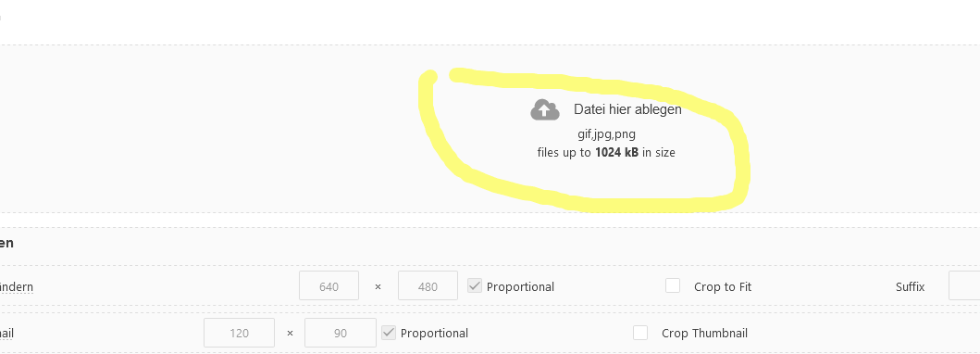The height and width of the screenshot is (354, 980).
Task: Click the Suffix input field
Action: click(x=964, y=285)
